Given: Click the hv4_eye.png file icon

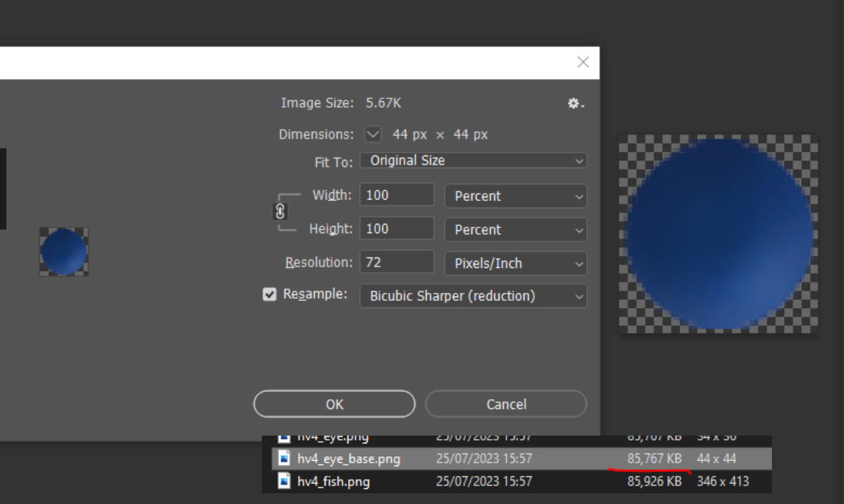Looking at the screenshot, I should click(x=283, y=437).
